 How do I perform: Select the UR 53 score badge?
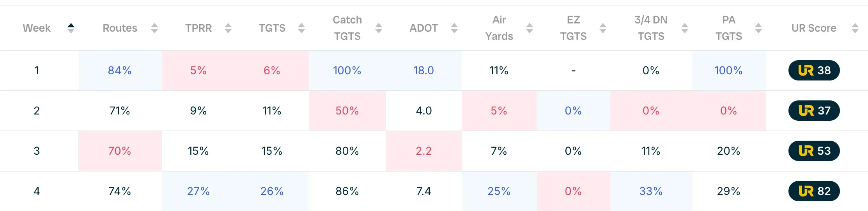click(x=814, y=151)
